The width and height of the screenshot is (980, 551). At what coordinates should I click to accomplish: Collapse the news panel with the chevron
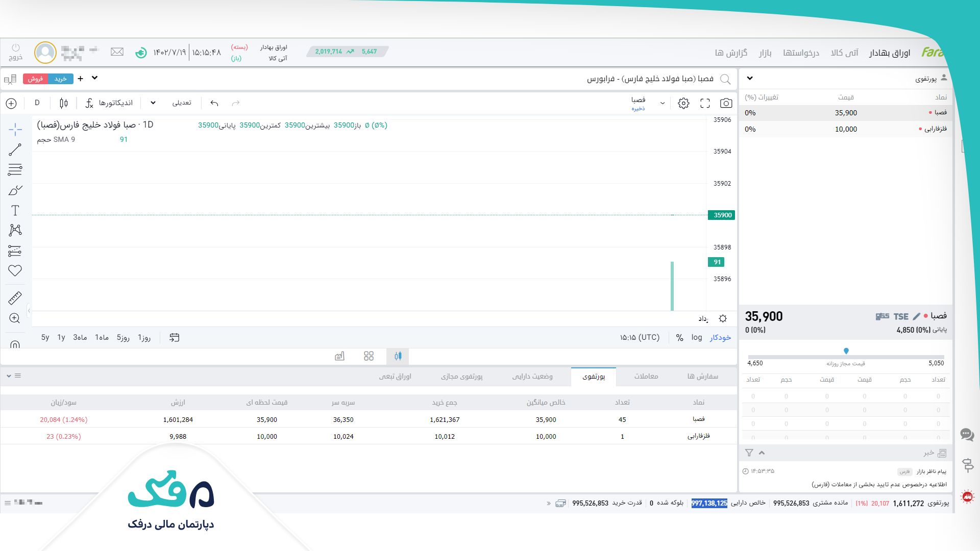(762, 453)
